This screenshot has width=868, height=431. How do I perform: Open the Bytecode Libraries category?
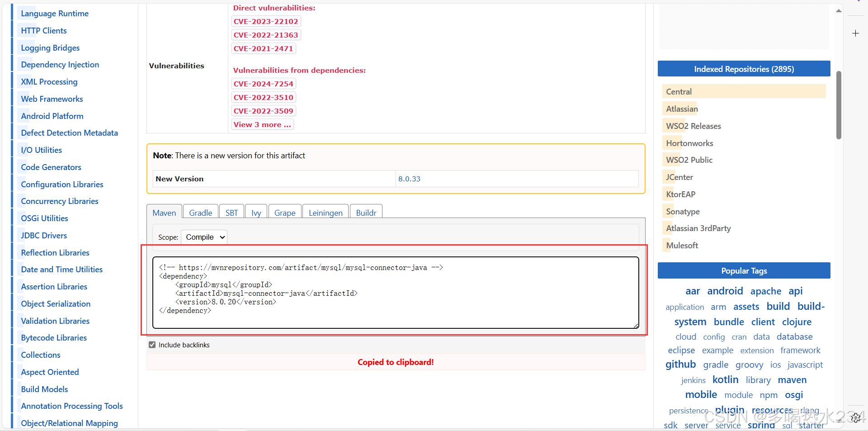pyautogui.click(x=54, y=338)
